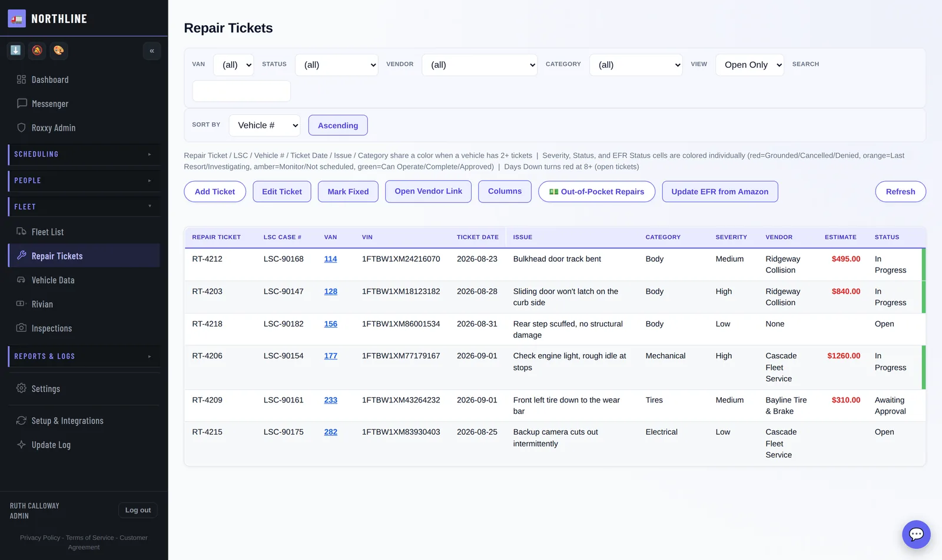Click the Refresh button
The image size is (942, 560).
point(900,192)
